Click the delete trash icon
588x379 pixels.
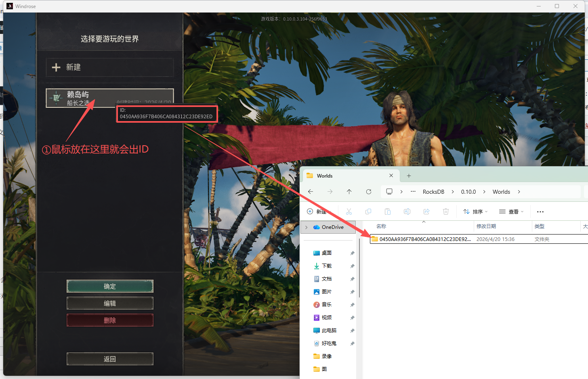click(x=446, y=211)
